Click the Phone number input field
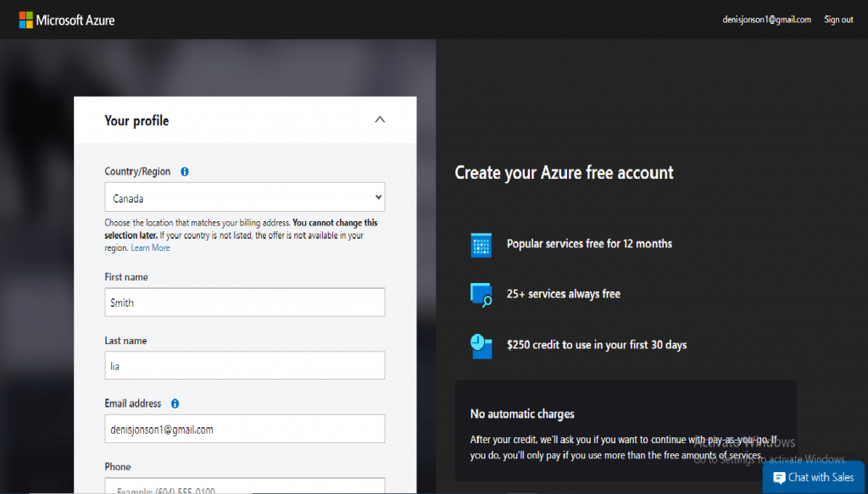The height and width of the screenshot is (494, 868). [245, 486]
